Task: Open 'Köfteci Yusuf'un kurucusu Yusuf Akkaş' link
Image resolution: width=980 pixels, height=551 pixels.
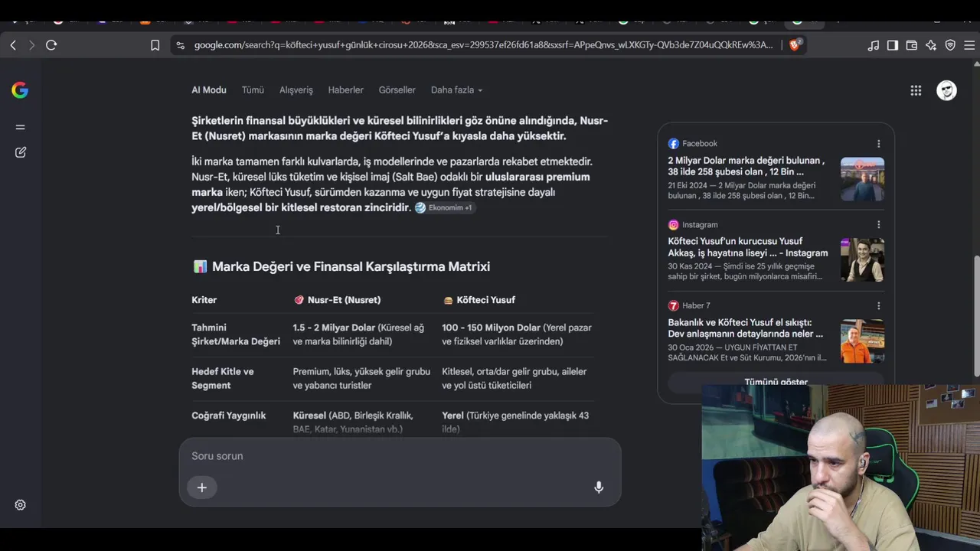Action: click(748, 247)
